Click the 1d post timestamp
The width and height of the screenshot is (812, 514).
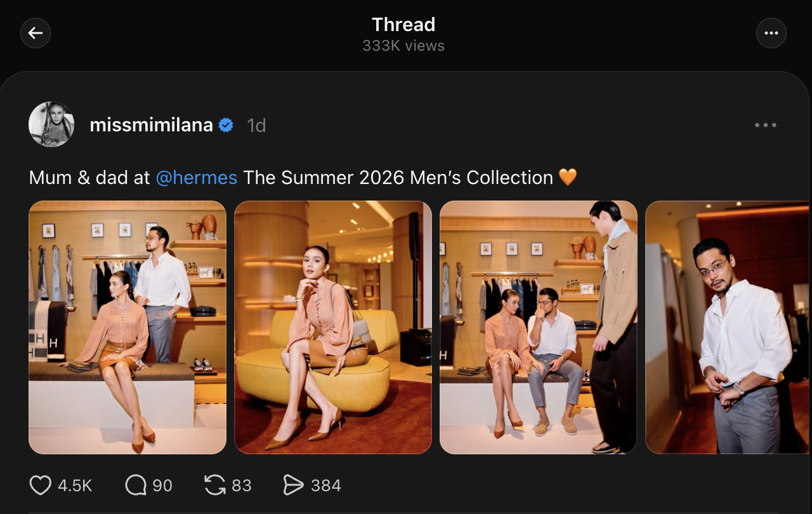coord(256,126)
